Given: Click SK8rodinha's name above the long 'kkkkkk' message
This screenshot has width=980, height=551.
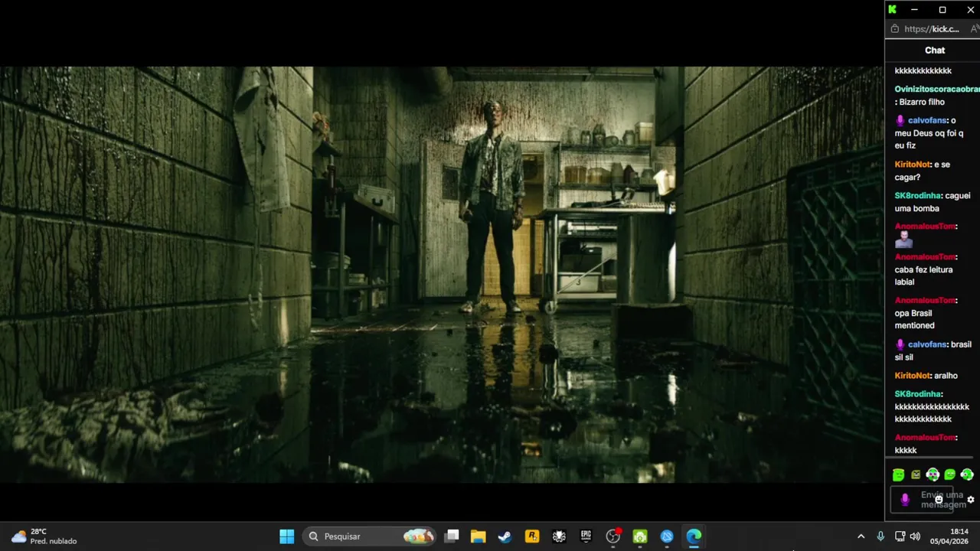Looking at the screenshot, I should pyautogui.click(x=918, y=394).
